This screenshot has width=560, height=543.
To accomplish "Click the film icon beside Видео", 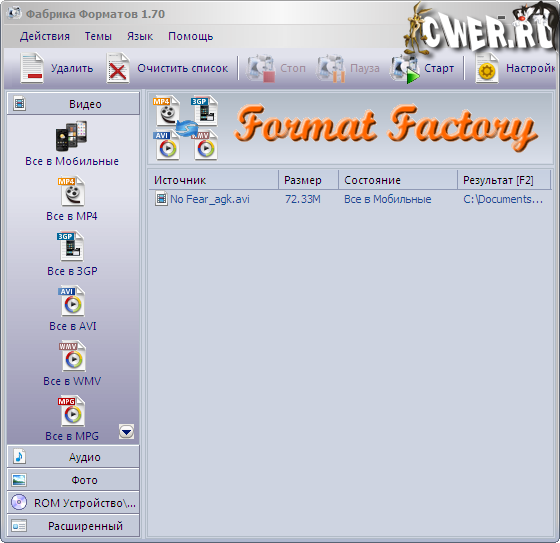I will 20,104.
